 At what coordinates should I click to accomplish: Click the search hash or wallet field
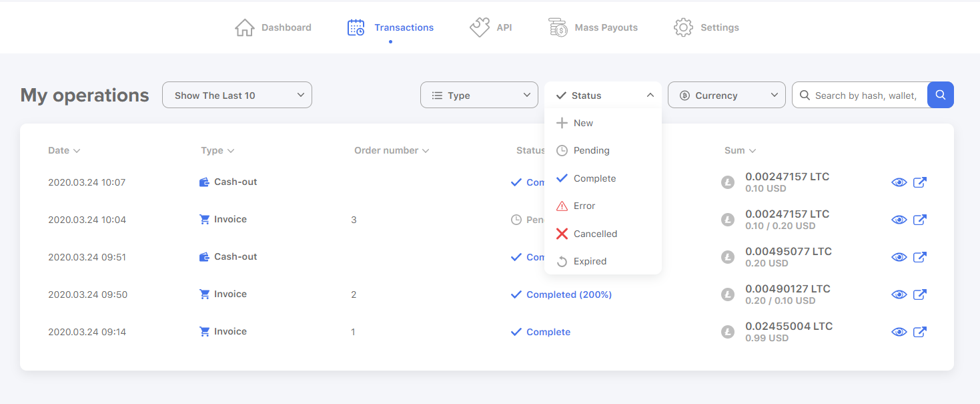click(860, 95)
